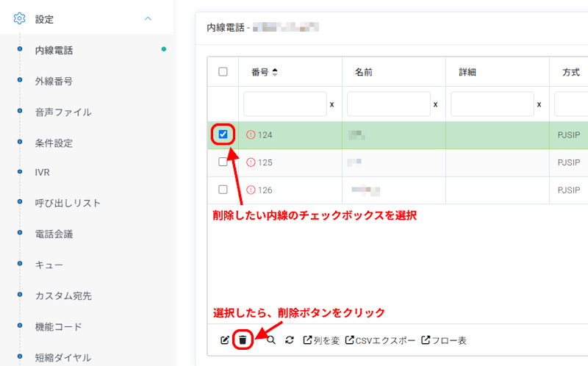Click the magnifier search icon in bottom toolbar
Screen dimensions: 588x366
click(x=271, y=340)
